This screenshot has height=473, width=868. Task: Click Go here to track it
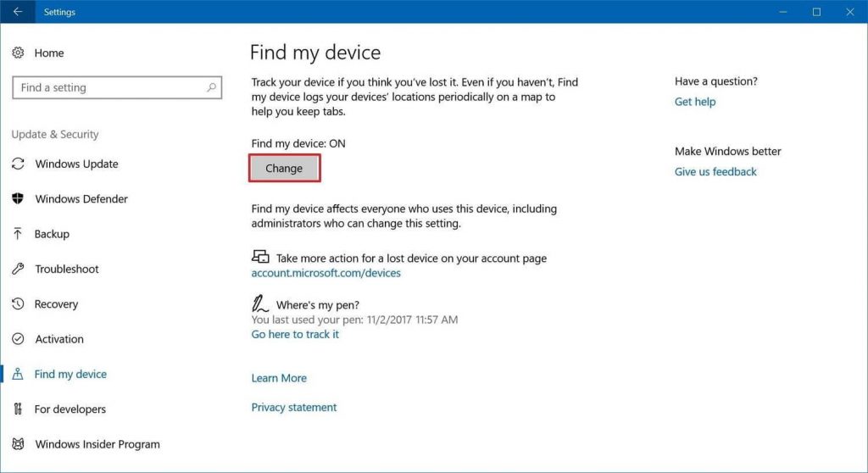tap(295, 334)
